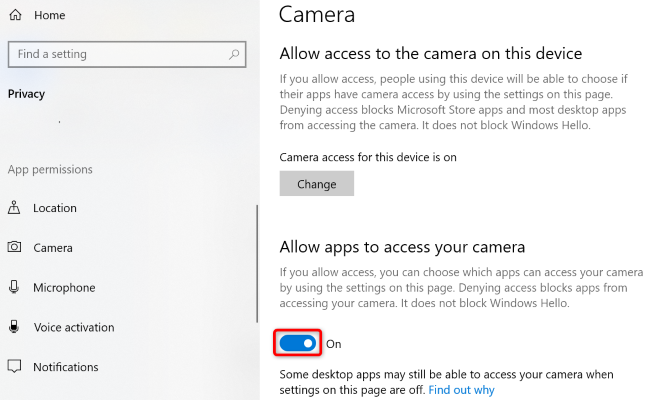Click the 'App permissions' section heading
650x400 pixels.
coord(50,169)
